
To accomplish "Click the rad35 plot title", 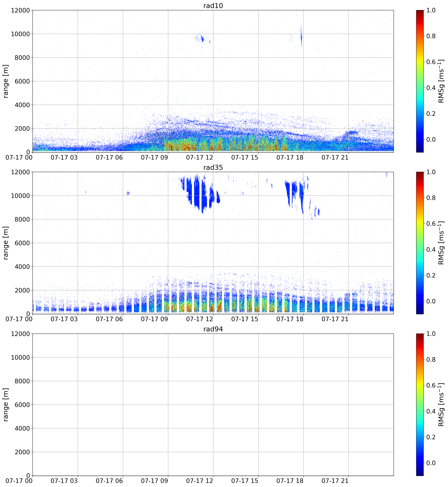I will (213, 167).
